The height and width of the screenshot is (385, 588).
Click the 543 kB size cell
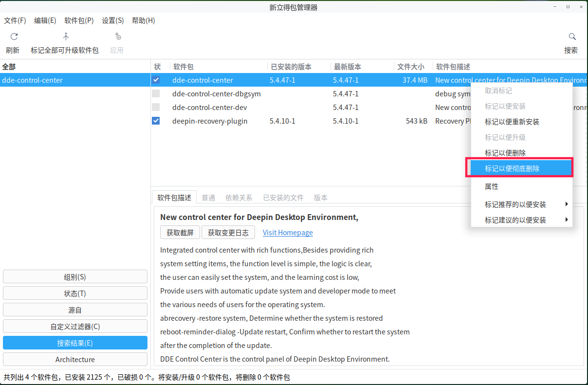(x=417, y=121)
